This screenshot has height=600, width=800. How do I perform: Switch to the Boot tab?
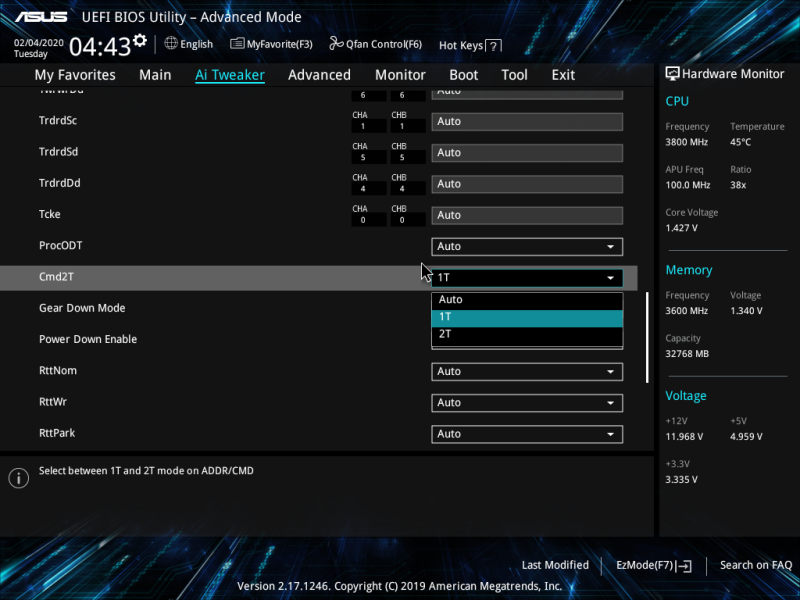click(x=463, y=75)
